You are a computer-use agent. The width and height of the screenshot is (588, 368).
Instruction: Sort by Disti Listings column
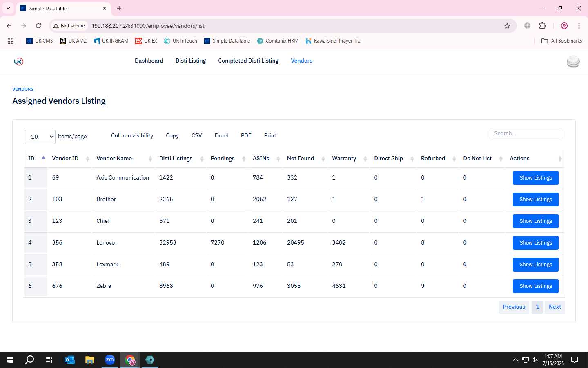pyautogui.click(x=180, y=158)
